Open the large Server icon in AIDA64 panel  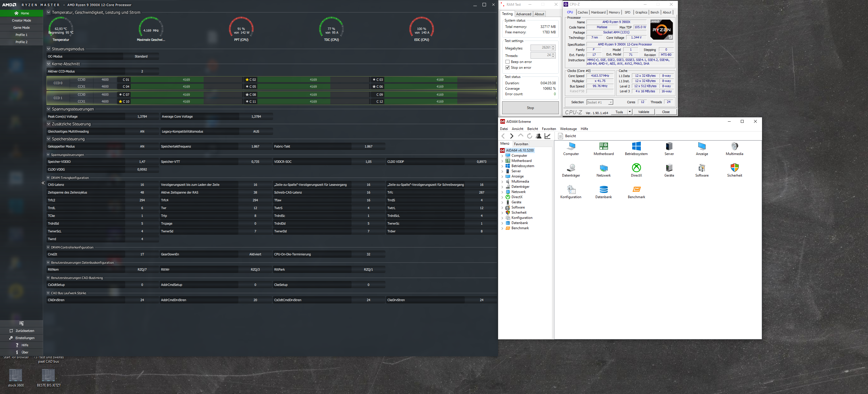tap(669, 148)
